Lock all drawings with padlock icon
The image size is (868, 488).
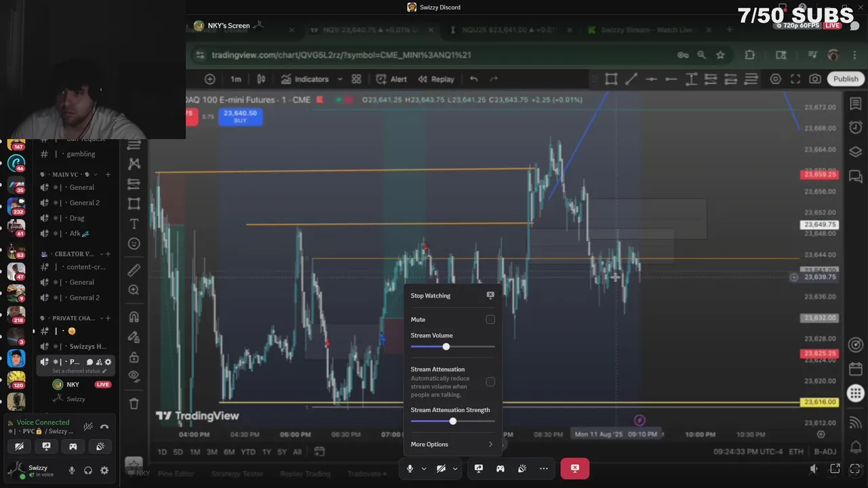134,357
